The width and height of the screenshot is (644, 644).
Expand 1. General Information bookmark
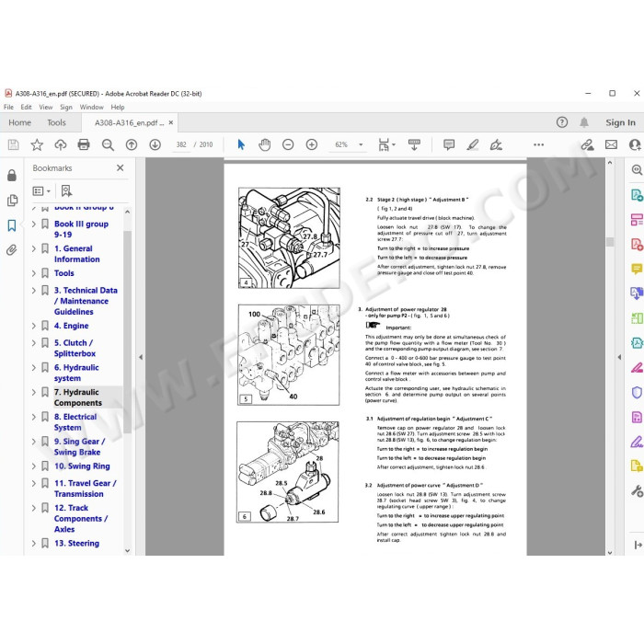pyautogui.click(x=34, y=248)
